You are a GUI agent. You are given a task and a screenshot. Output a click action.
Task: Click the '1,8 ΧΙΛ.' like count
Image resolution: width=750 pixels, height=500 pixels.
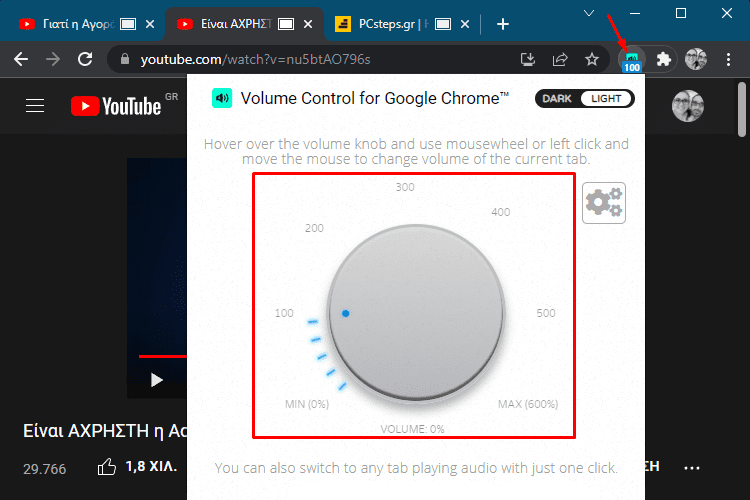(151, 467)
